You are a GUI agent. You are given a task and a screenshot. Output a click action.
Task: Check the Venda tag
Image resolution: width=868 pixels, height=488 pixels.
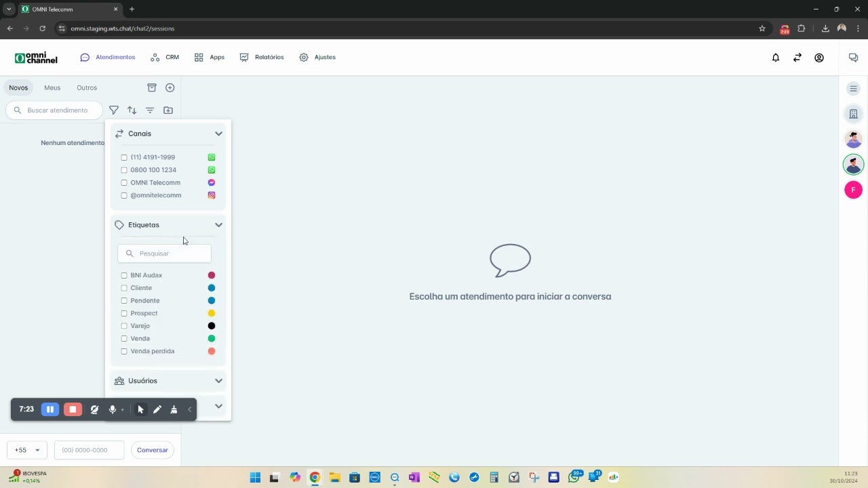click(124, 339)
